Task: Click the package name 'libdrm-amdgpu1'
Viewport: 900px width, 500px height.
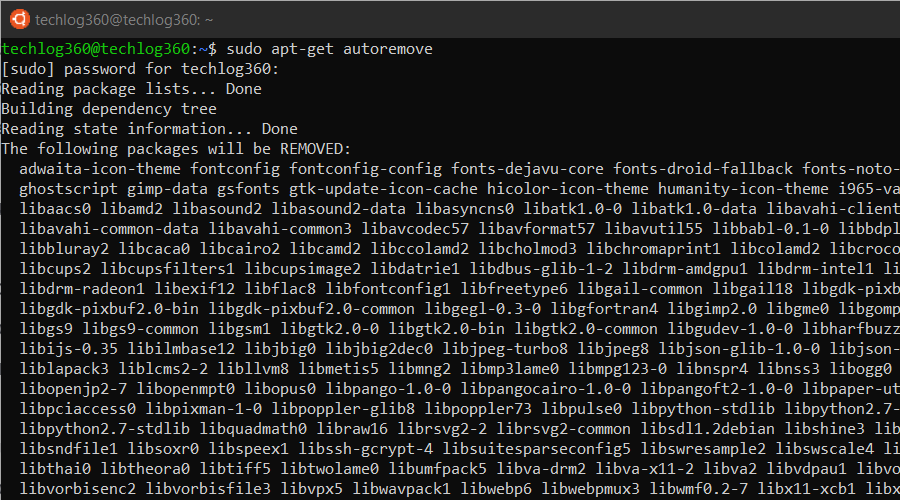Action: click(685, 269)
